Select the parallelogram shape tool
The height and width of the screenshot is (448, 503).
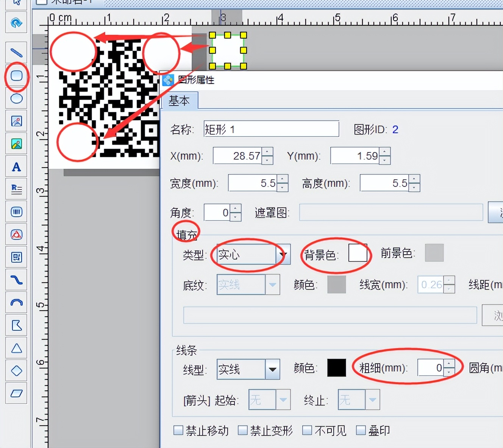tap(16, 394)
